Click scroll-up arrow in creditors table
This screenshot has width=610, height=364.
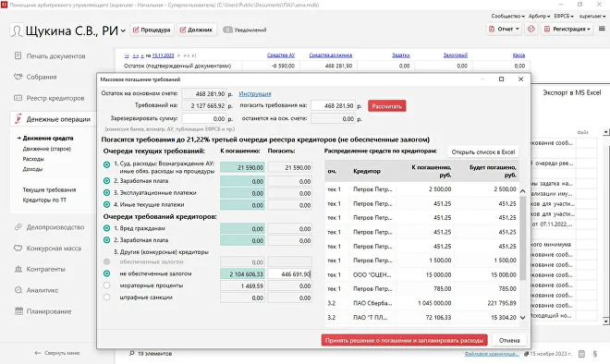coord(522,191)
